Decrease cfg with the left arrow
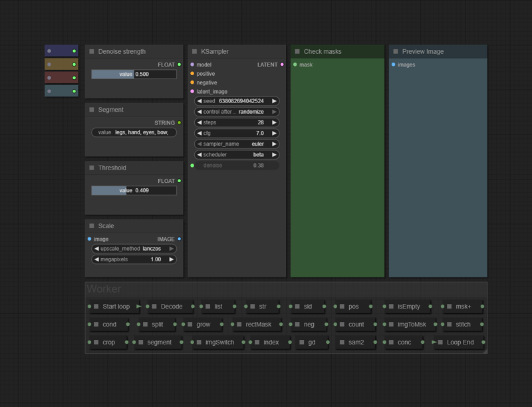 tap(199, 133)
